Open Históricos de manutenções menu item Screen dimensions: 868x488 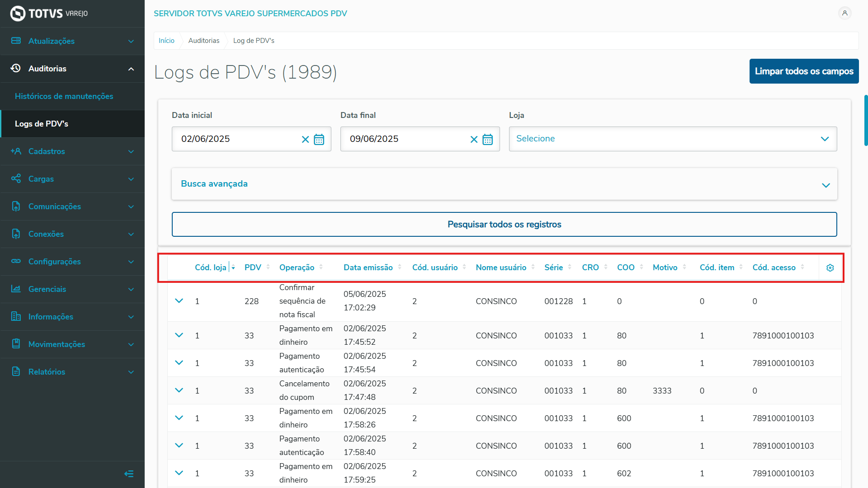click(64, 96)
